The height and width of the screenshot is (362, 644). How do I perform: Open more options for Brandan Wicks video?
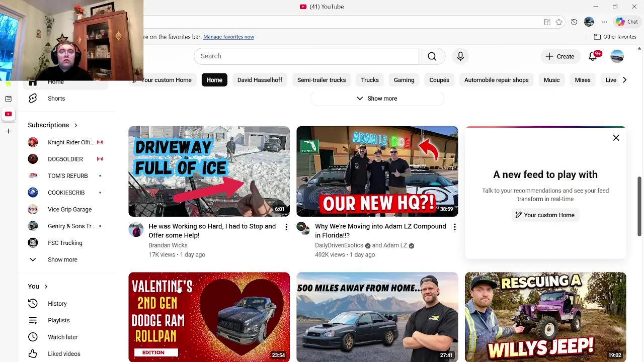click(x=286, y=227)
